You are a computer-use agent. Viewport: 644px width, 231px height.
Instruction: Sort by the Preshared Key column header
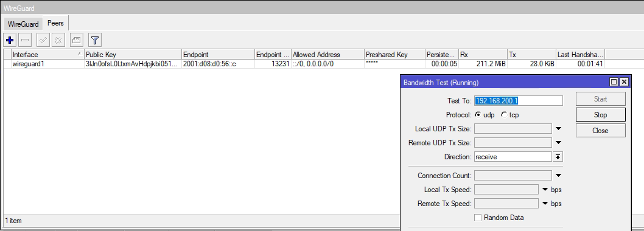tap(394, 55)
